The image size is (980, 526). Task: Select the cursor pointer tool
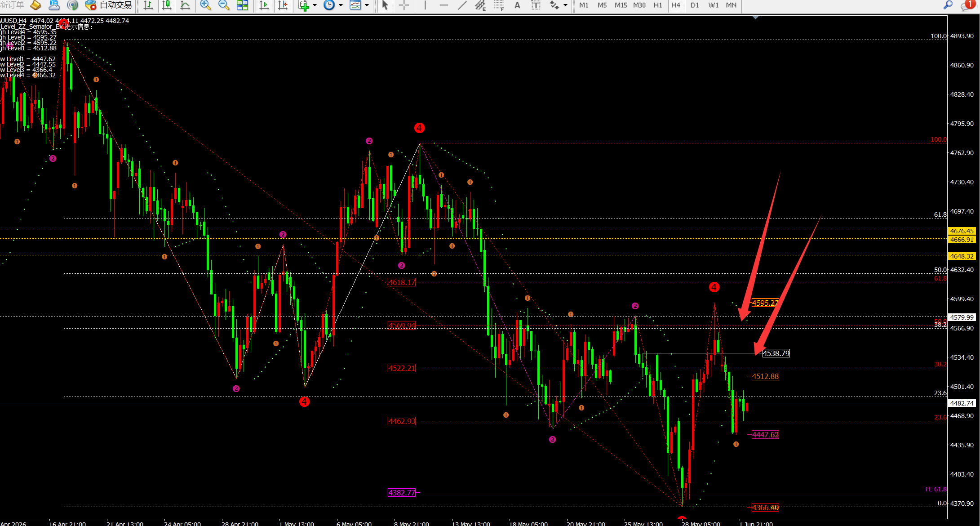click(x=385, y=5)
